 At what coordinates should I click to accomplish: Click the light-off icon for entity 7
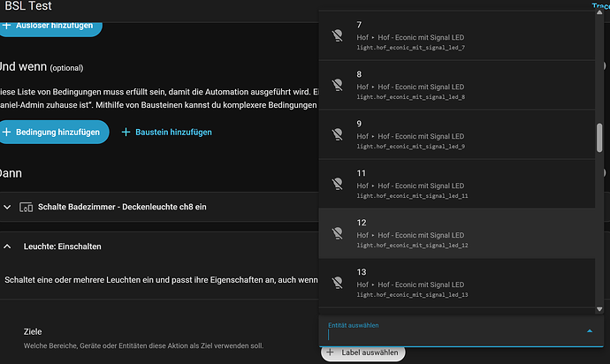tap(338, 35)
